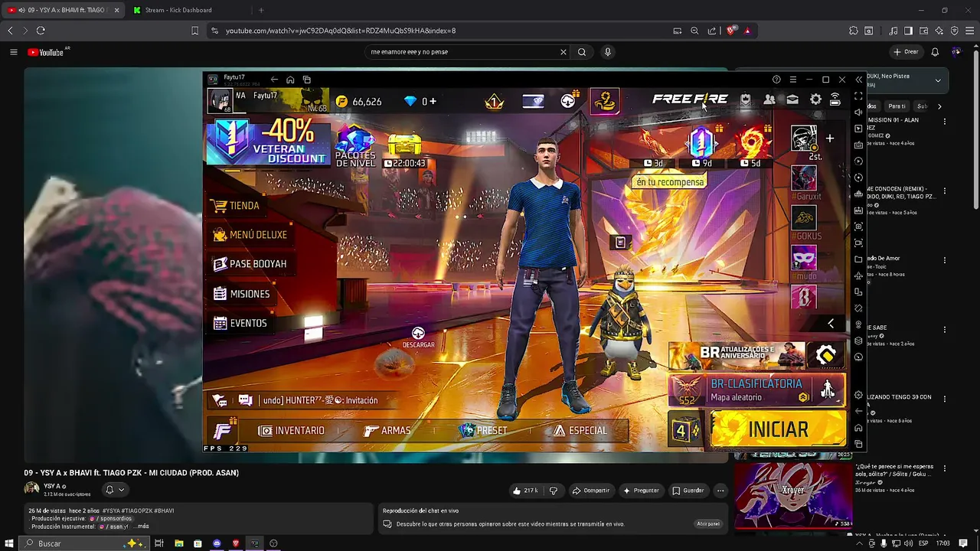Screen dimensions: 980x551
Task: Start the match with INICIAR button
Action: pos(777,429)
